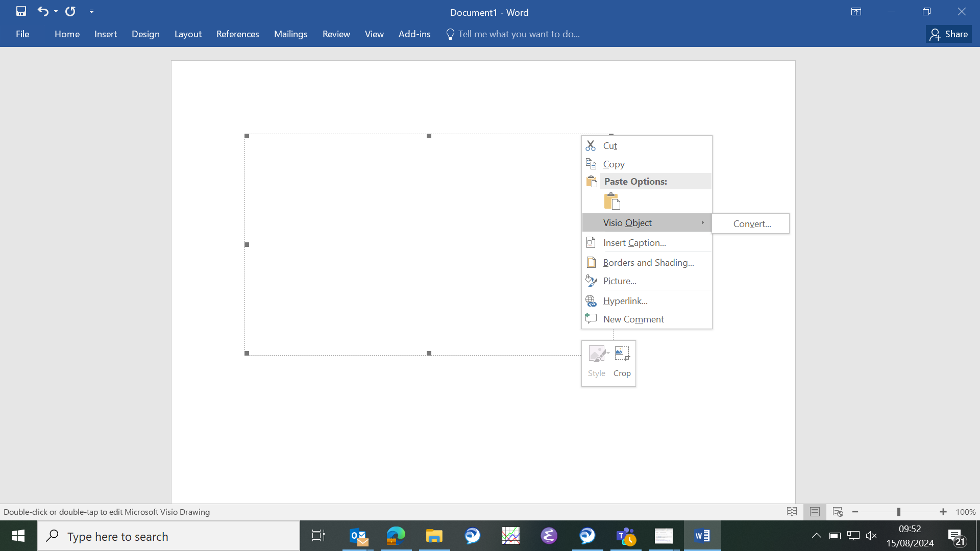Screen dimensions: 980x551
Task: Open Microsoft Teams from the taskbar
Action: [x=626, y=536]
